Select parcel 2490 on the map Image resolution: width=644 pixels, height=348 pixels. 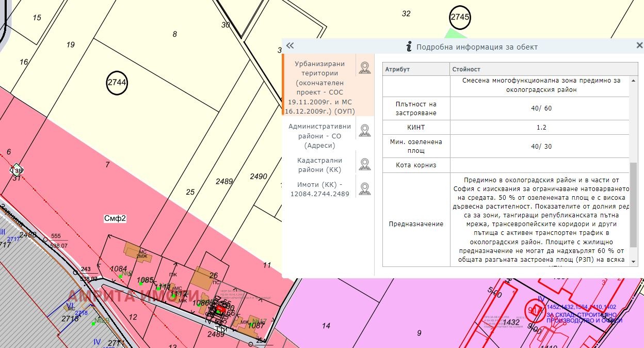(259, 177)
